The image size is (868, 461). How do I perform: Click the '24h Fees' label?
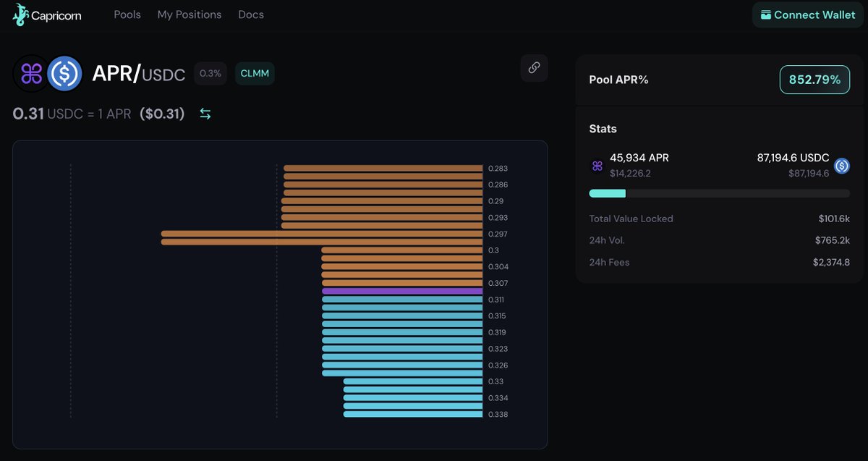point(610,262)
